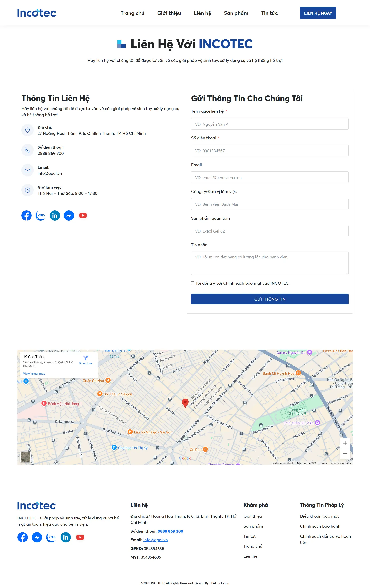
Task: Click the Incotec logo in the footer
Action: pos(37,506)
